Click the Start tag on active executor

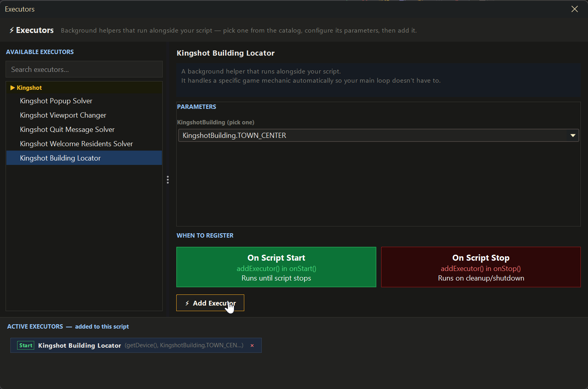pyautogui.click(x=26, y=345)
